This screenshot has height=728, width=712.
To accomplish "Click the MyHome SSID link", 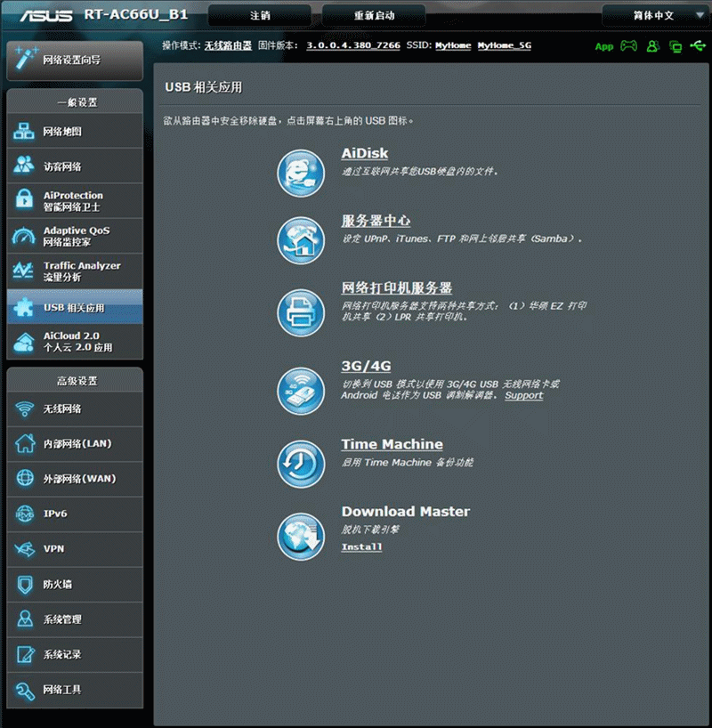I will point(453,45).
